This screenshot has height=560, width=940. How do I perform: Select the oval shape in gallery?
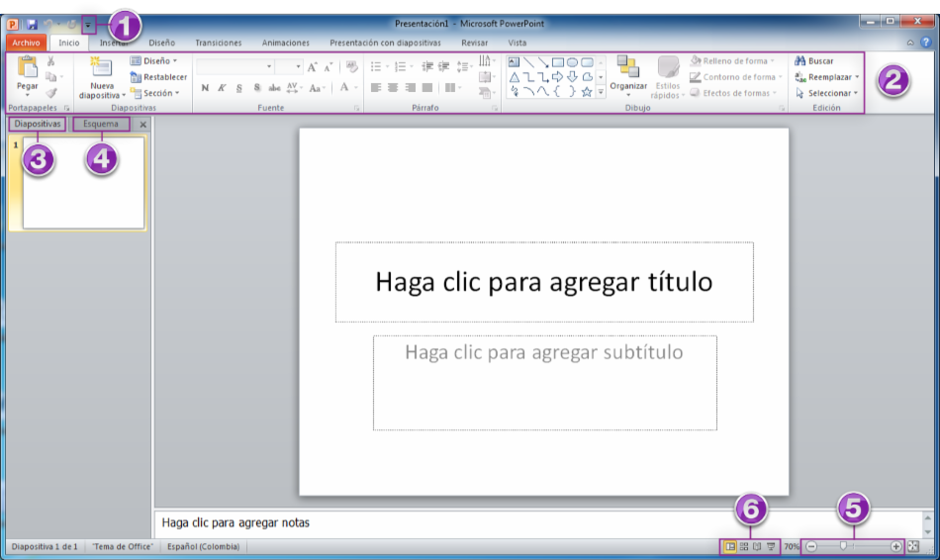pos(573,62)
